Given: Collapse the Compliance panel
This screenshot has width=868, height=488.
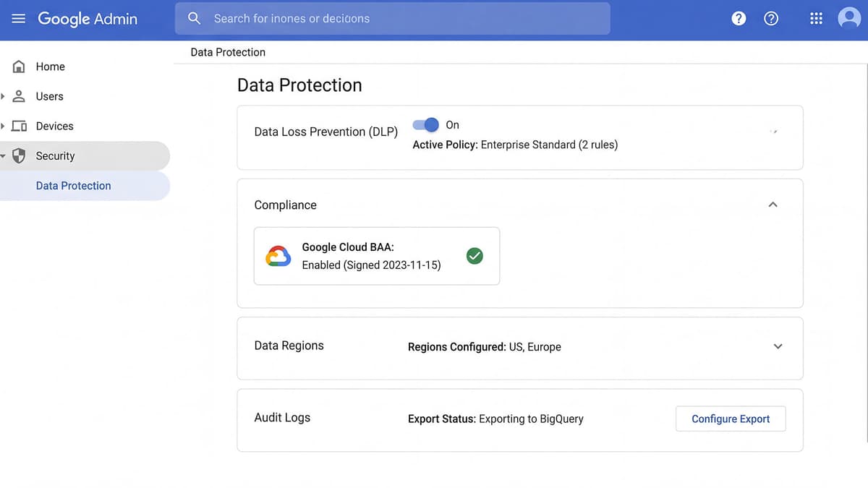Looking at the screenshot, I should [773, 205].
